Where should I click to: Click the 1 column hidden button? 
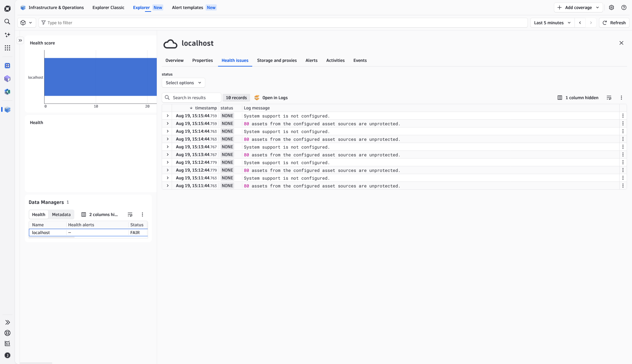click(578, 98)
